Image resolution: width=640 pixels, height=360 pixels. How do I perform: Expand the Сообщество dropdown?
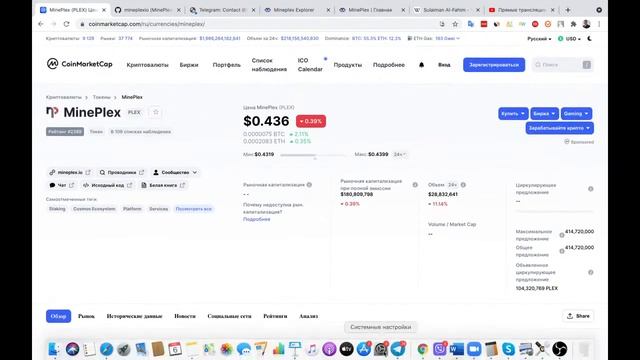click(x=175, y=172)
